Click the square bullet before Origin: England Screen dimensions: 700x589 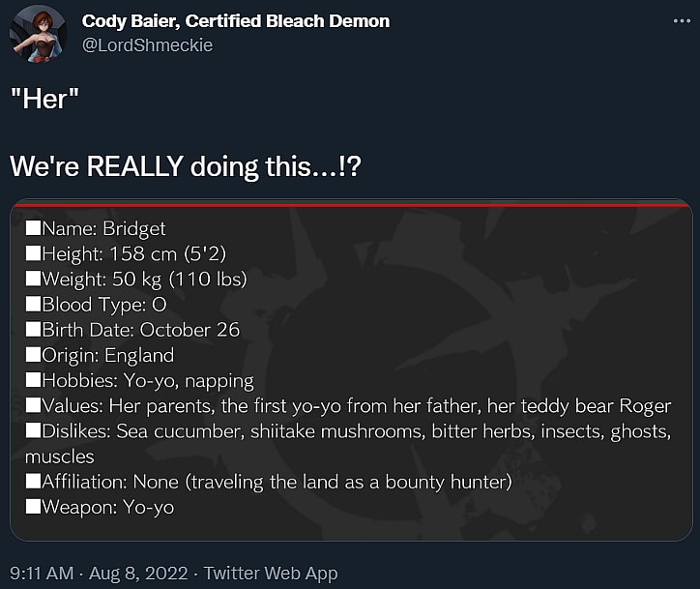pyautogui.click(x=33, y=355)
